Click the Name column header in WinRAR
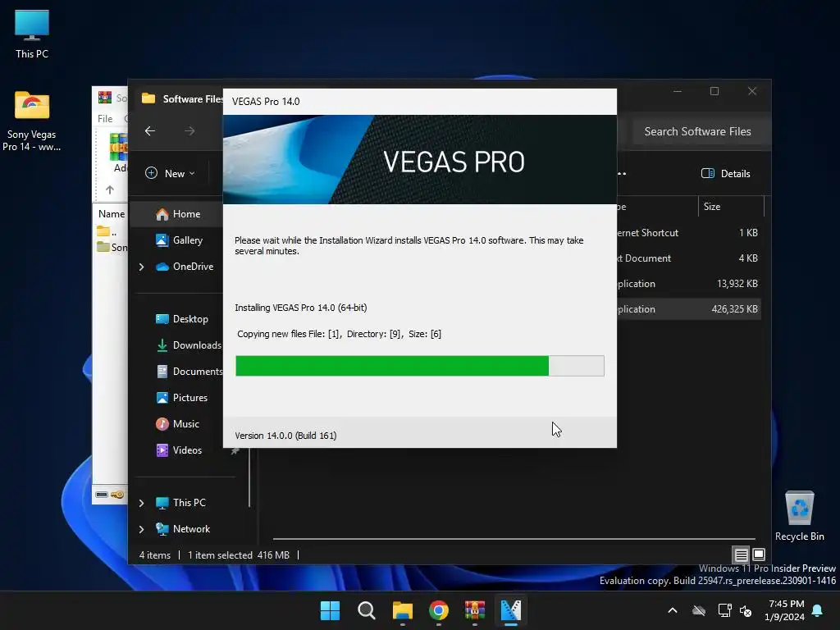 coord(112,214)
